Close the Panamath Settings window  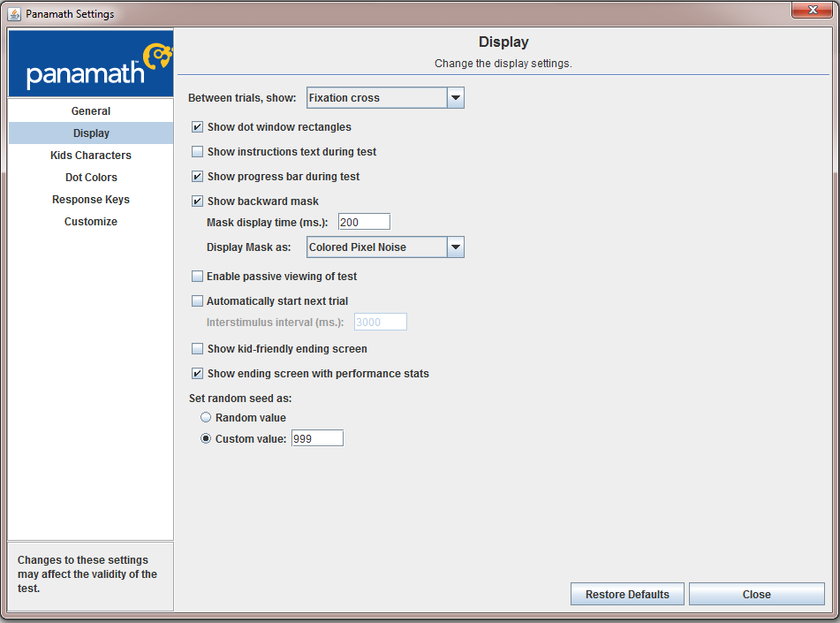pyautogui.click(x=812, y=10)
